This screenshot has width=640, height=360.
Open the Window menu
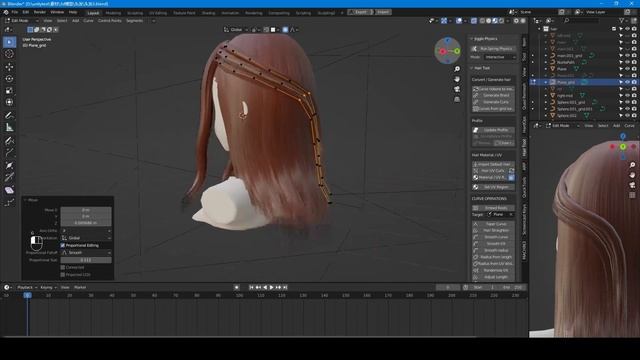click(57, 12)
